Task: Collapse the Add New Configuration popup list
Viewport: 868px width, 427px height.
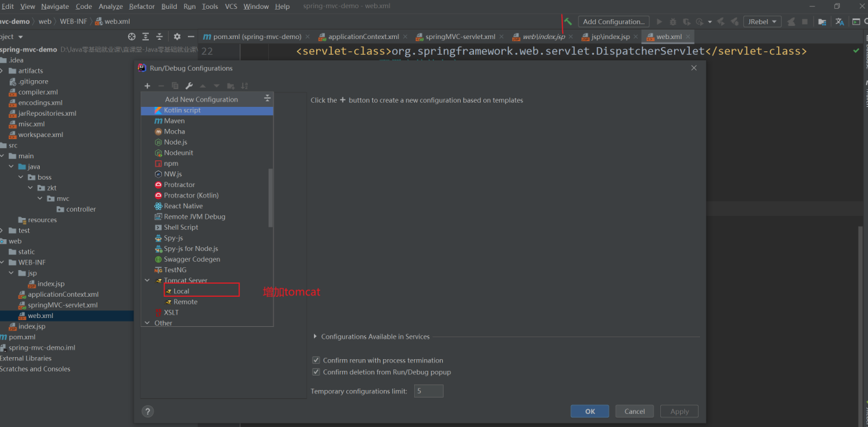Action: (x=267, y=99)
